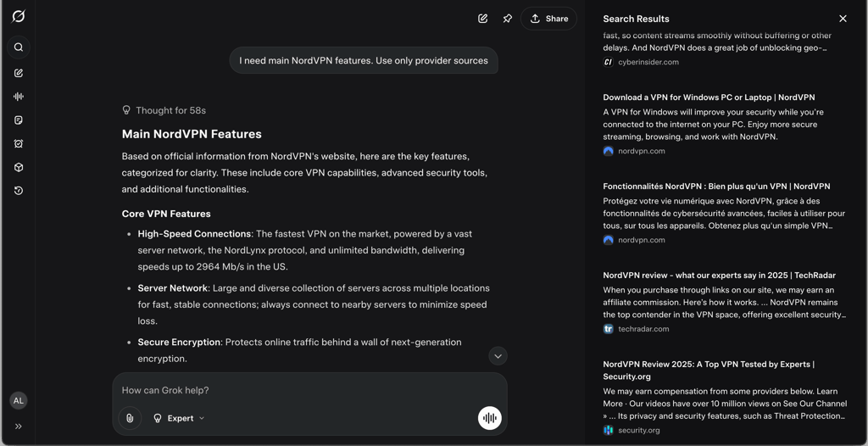
Task: Click nordvpn.com under Fonctionnalités result
Action: 642,240
